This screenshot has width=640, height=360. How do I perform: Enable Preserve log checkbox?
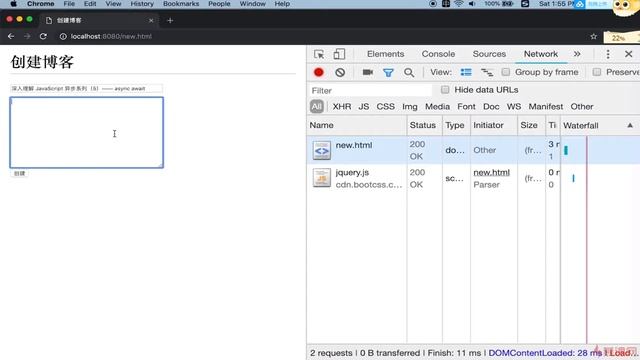(x=597, y=72)
